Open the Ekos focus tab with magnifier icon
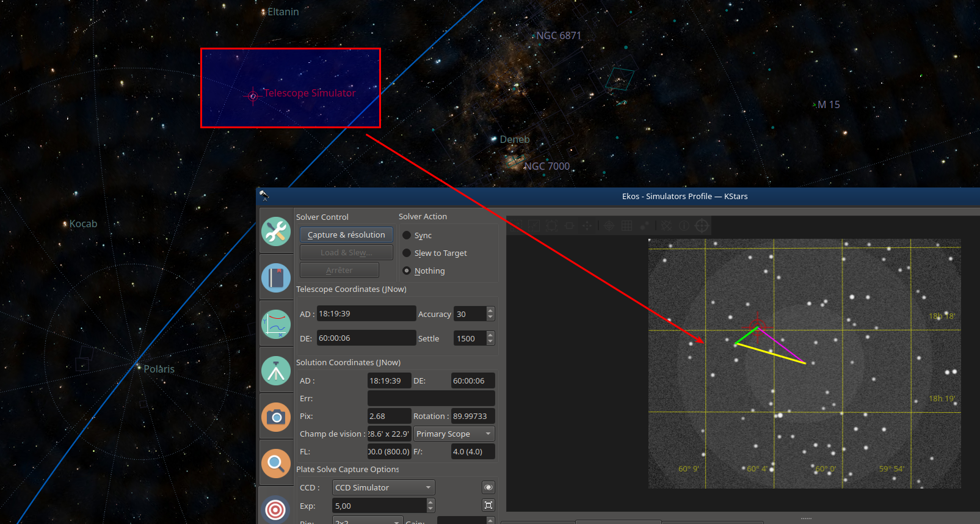 pos(276,464)
